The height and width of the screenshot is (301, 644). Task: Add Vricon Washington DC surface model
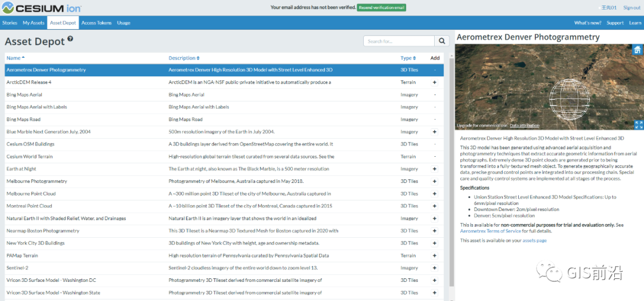coord(435,281)
